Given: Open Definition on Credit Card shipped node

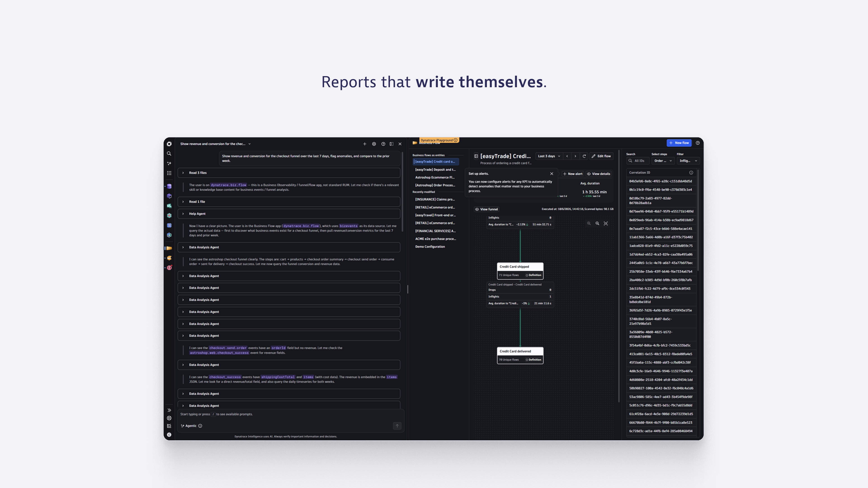Looking at the screenshot, I should (x=533, y=275).
